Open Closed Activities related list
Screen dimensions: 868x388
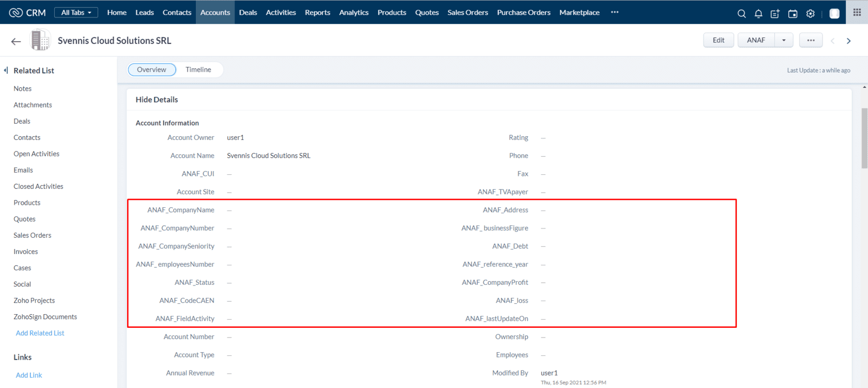tap(39, 186)
